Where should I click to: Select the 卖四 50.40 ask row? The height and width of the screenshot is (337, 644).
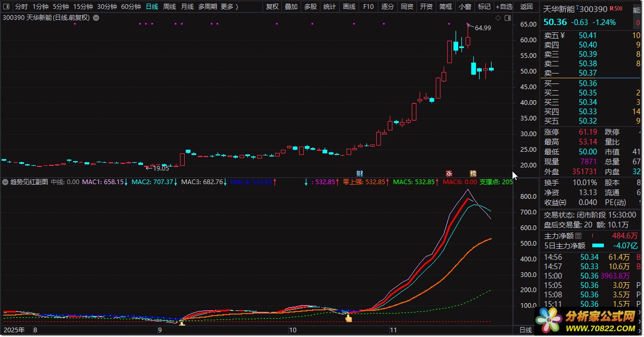coord(591,45)
